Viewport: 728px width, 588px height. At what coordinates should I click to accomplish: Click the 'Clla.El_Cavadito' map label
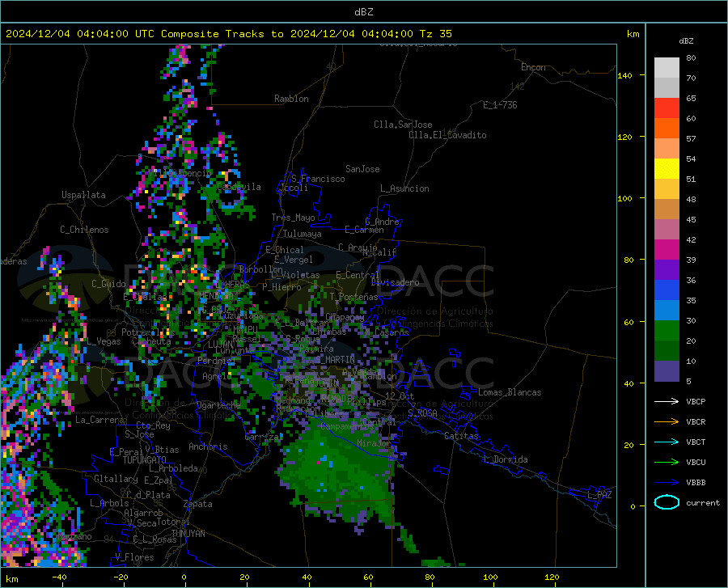[x=447, y=135]
